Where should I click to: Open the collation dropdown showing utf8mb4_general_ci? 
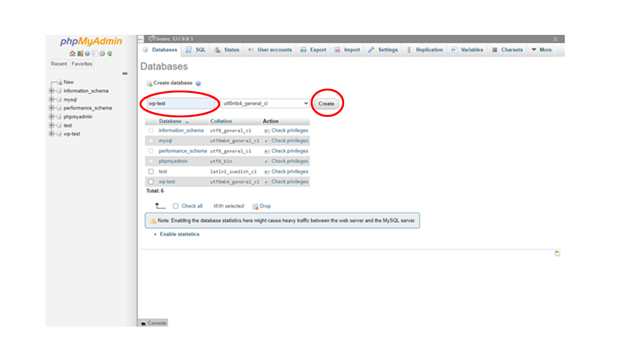[x=264, y=103]
